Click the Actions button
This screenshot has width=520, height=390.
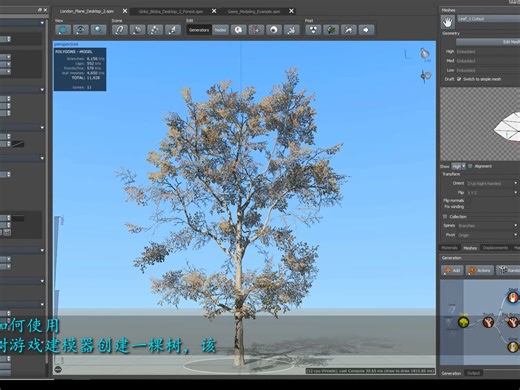[x=479, y=270]
